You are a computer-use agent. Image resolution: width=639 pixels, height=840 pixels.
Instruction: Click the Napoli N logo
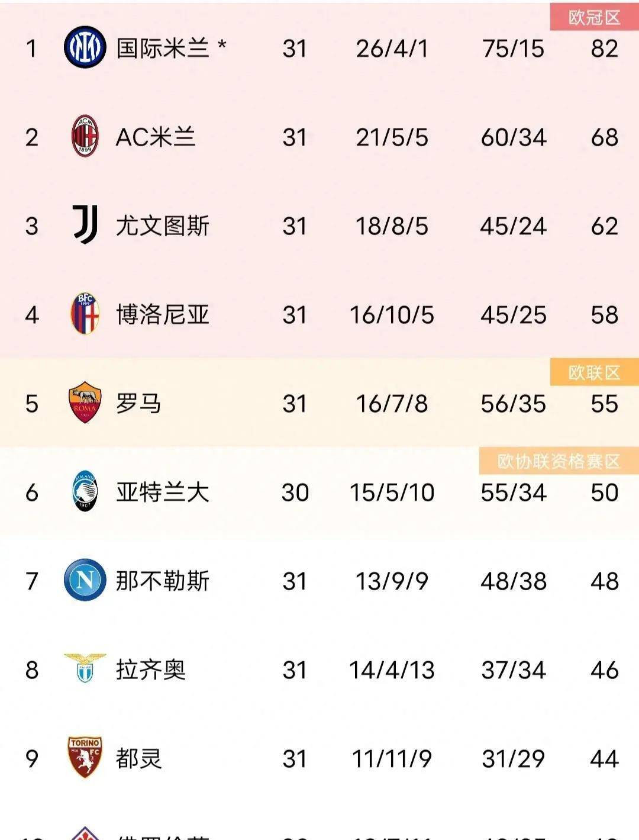[x=85, y=580]
